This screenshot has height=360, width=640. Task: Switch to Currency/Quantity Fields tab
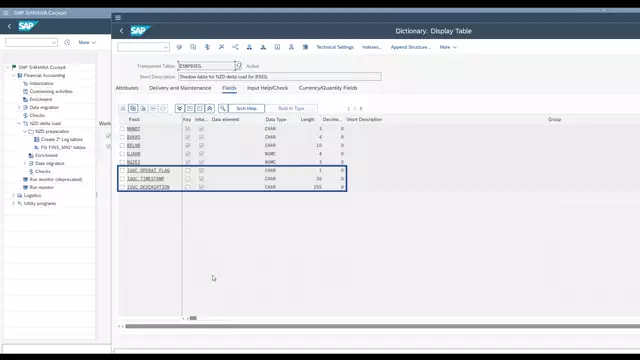[328, 88]
